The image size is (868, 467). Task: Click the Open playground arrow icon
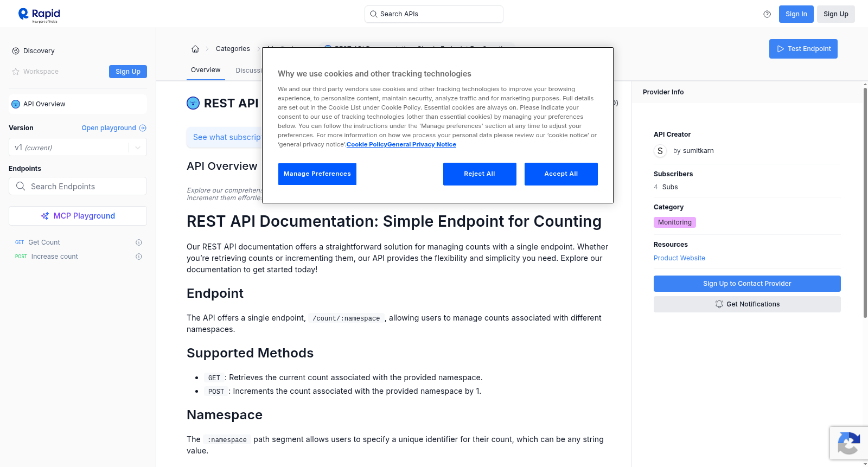click(x=143, y=128)
